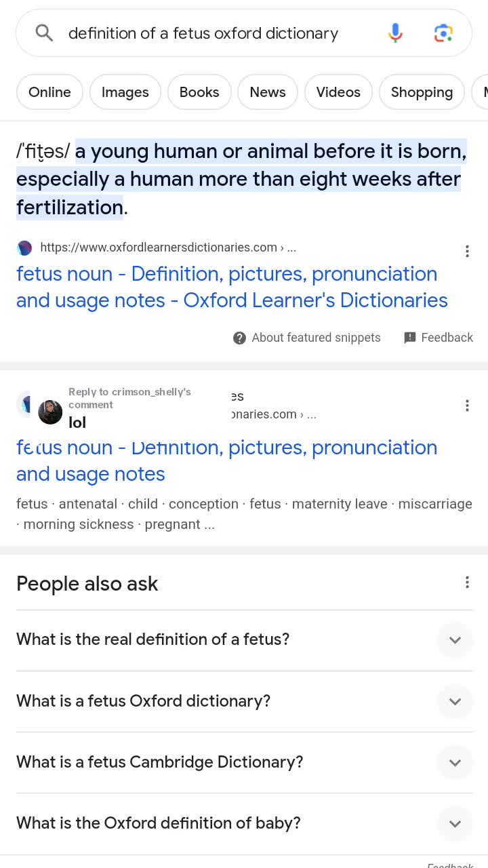Select the News filter tab
Viewport: 488px width, 868px height.
(x=268, y=92)
